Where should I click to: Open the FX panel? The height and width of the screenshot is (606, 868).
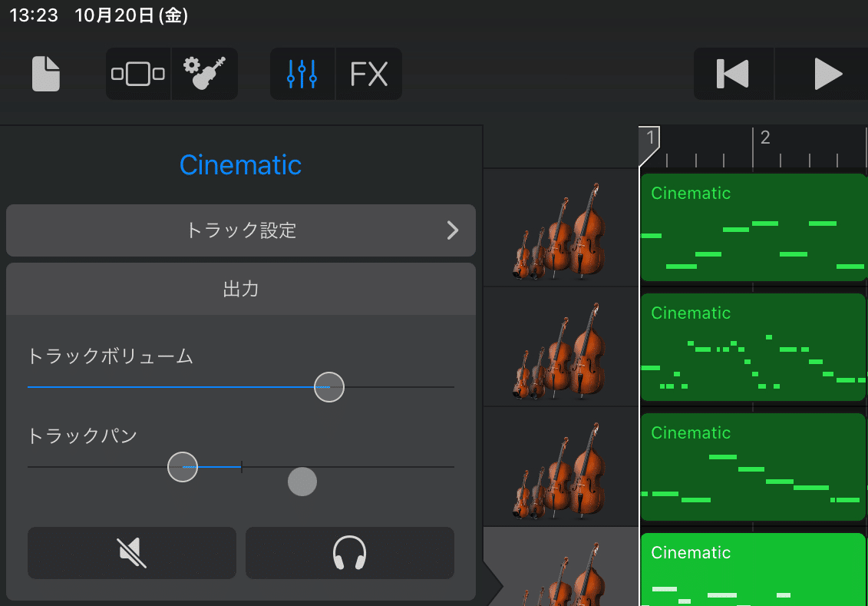coord(368,74)
